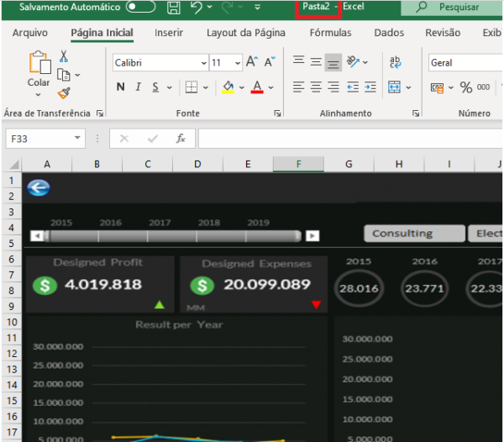Viewport: 504px width, 442px height.
Task: Click the Decrease Indent icon
Action: coord(353,87)
